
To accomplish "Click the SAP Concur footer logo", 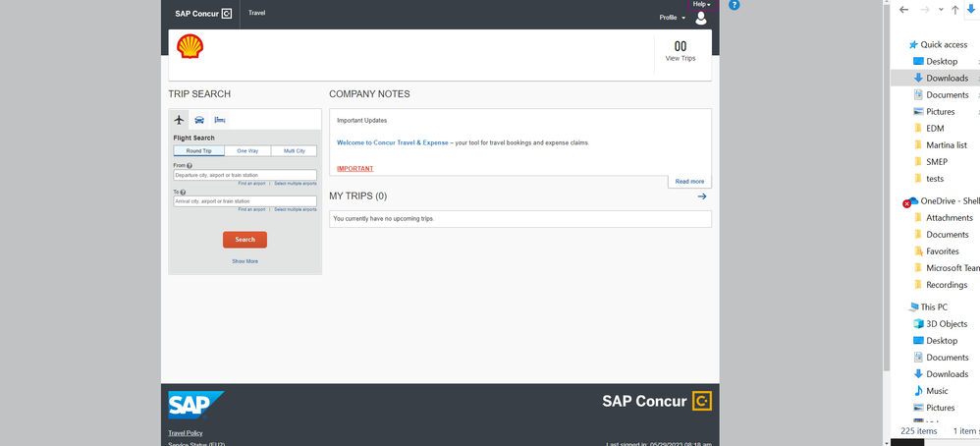I will coord(657,401).
